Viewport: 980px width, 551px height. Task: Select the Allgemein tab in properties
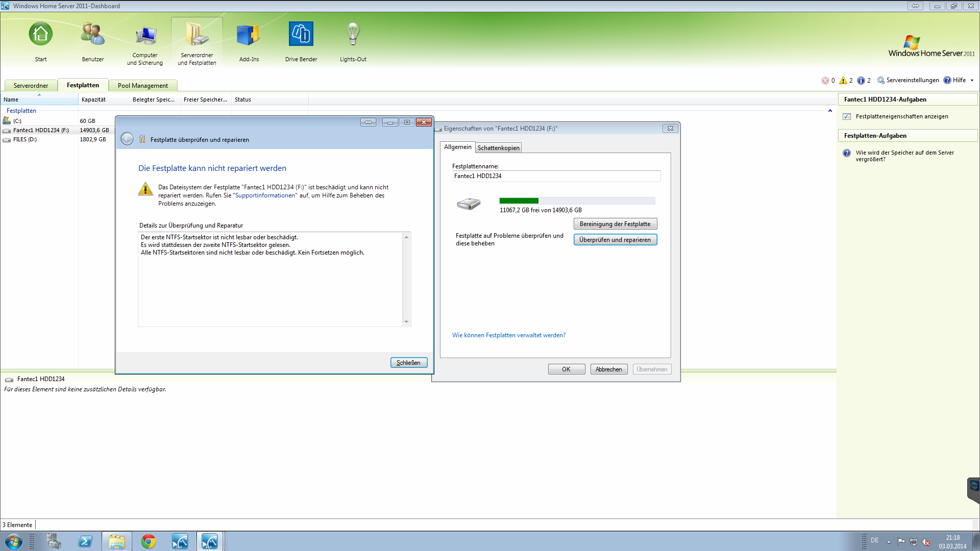(x=458, y=147)
